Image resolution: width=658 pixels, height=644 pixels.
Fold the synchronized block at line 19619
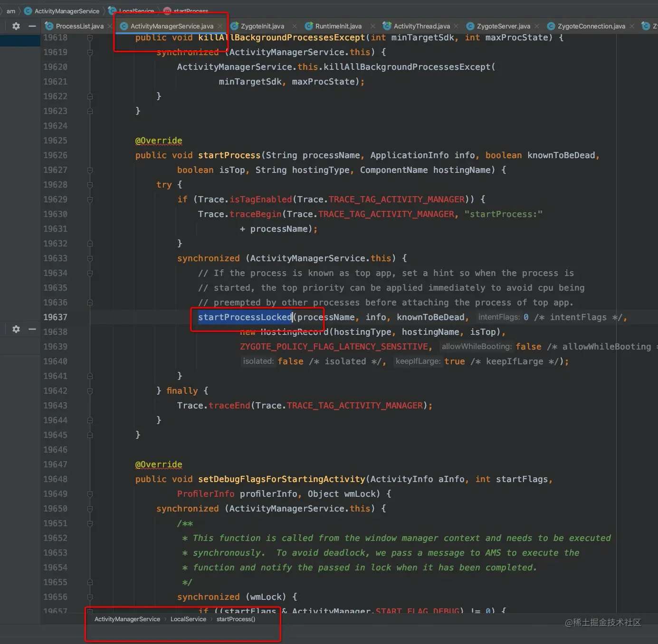tap(90, 52)
